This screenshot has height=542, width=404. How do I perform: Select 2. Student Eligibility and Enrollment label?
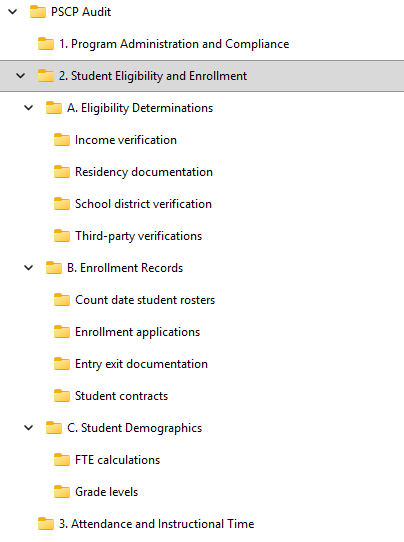point(153,76)
